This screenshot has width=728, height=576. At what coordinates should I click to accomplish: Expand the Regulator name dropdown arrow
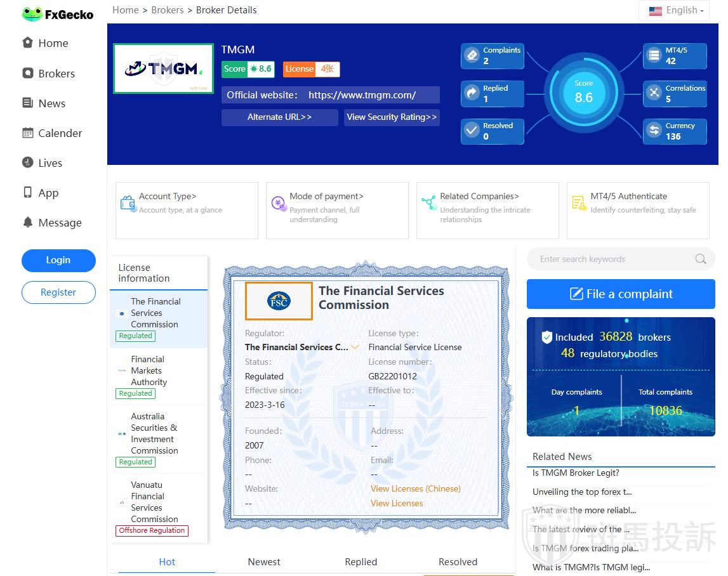[x=355, y=347]
